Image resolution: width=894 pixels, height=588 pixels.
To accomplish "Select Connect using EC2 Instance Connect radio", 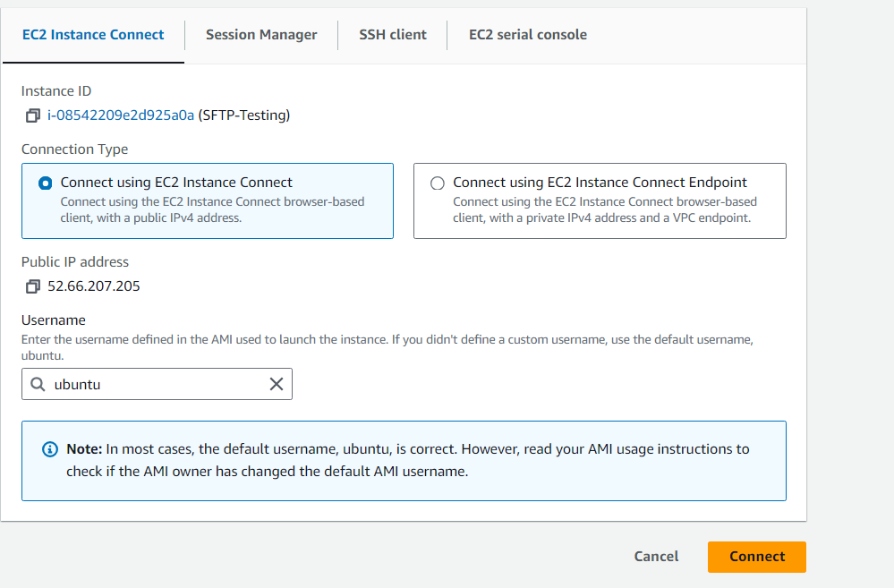I will (x=45, y=183).
